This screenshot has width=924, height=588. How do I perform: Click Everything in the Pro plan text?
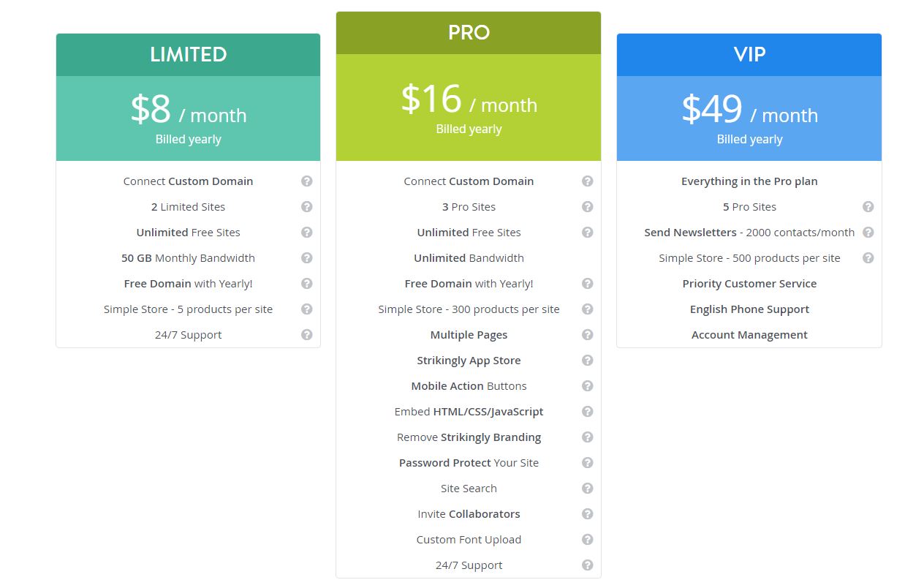(749, 181)
